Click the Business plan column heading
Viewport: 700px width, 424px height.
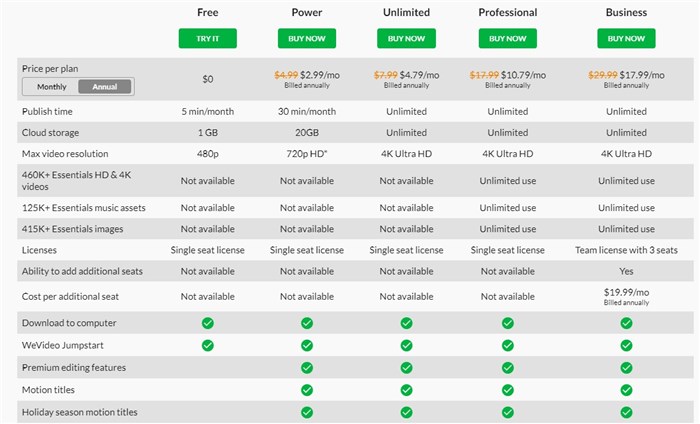pyautogui.click(x=626, y=13)
